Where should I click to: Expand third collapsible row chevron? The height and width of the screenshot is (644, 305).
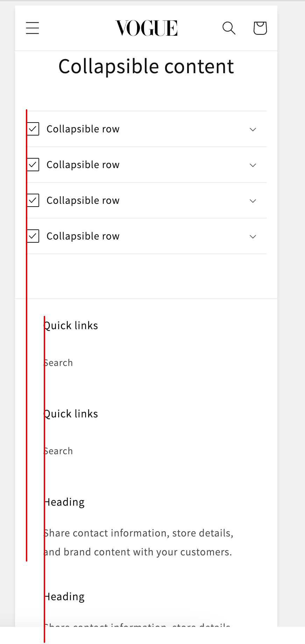253,201
